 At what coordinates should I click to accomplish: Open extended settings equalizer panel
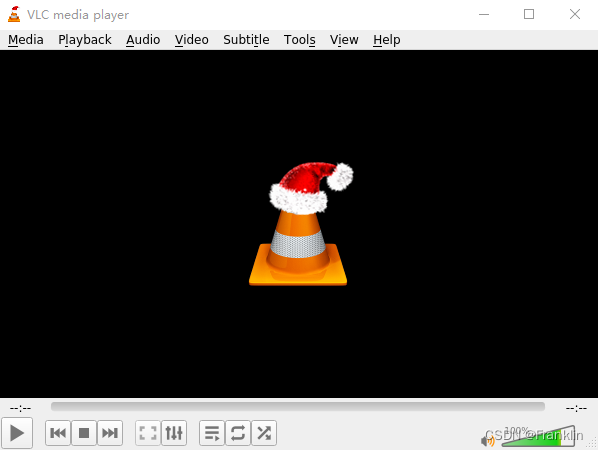point(174,433)
